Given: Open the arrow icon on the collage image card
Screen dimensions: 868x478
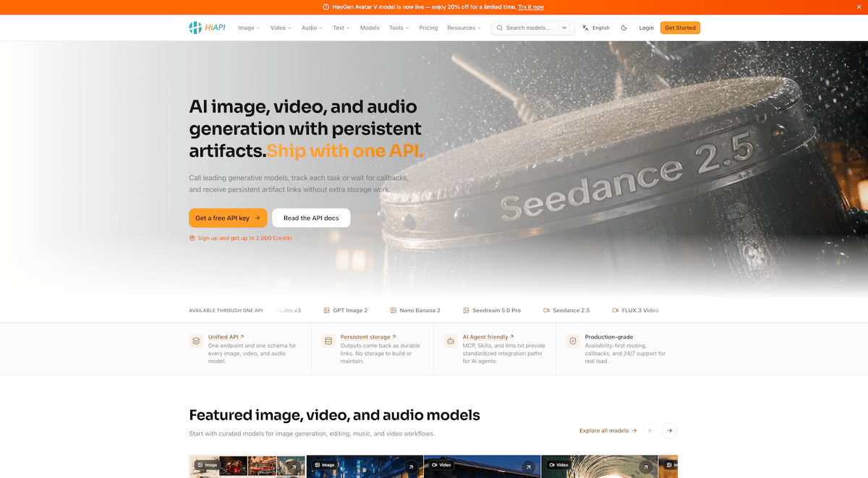Looking at the screenshot, I should click(294, 468).
